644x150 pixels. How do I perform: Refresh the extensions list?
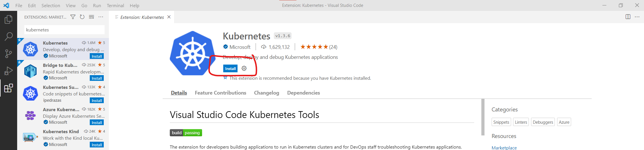click(x=82, y=17)
